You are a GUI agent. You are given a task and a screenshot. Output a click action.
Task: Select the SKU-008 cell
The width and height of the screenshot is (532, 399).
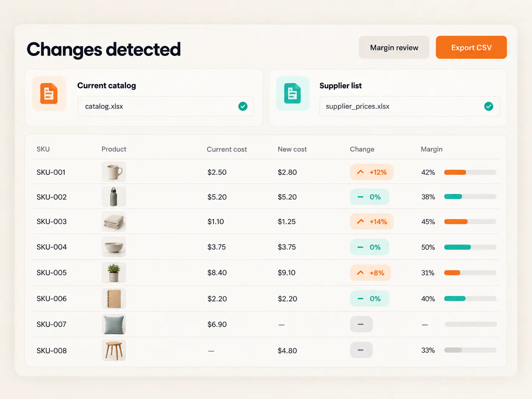[x=52, y=351]
